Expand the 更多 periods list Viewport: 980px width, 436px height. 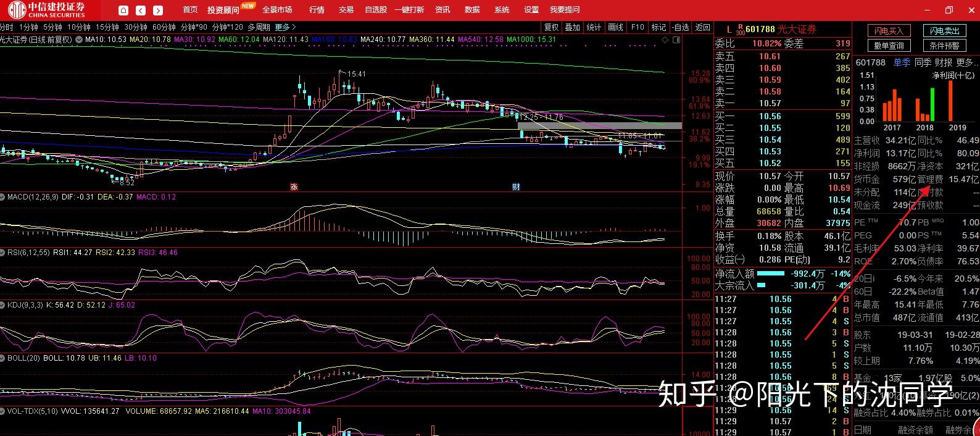(x=285, y=27)
